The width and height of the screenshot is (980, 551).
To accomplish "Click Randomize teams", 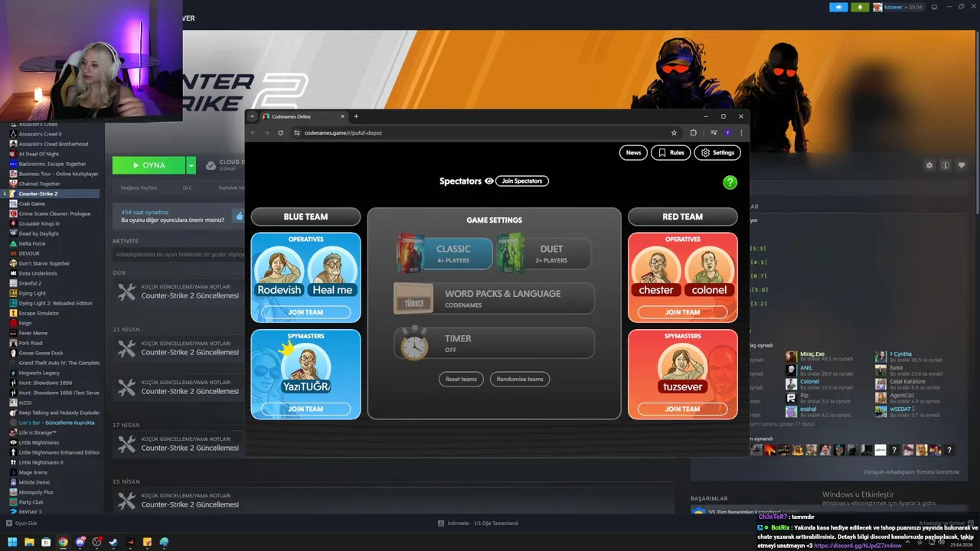I will 520,379.
